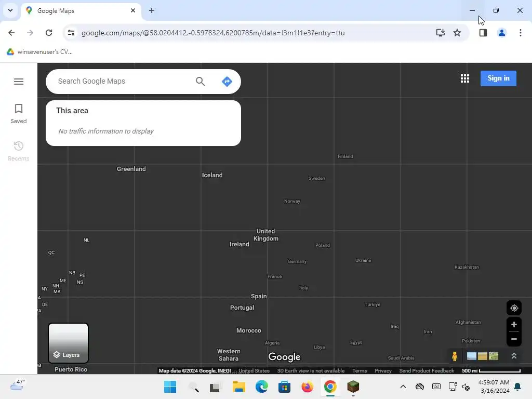Open notifications bell in taskbar
Viewport: 532px width, 399px height.
point(517,387)
